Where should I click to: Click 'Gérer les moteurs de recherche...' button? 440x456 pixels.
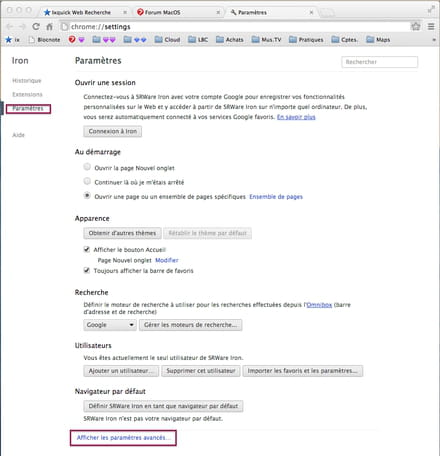click(190, 325)
